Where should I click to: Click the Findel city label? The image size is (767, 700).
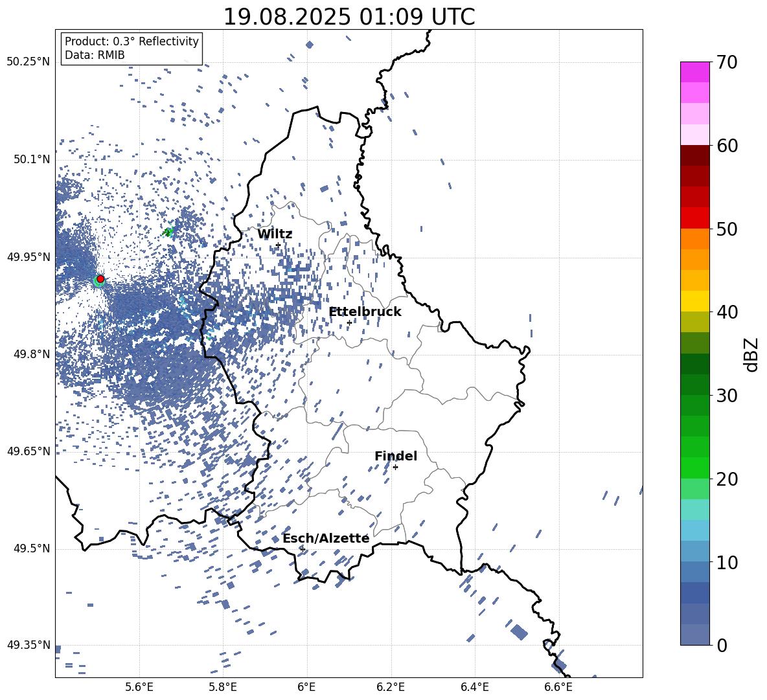tap(396, 456)
